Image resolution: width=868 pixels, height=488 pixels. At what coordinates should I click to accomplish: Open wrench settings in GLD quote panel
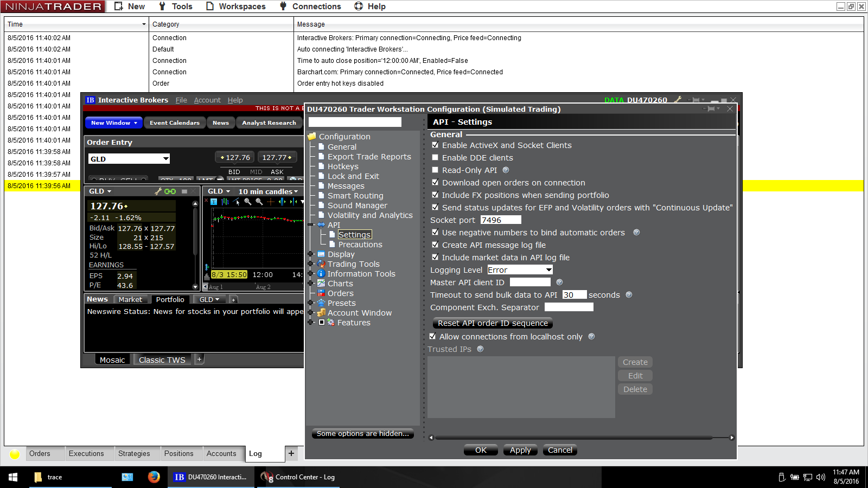pos(158,191)
